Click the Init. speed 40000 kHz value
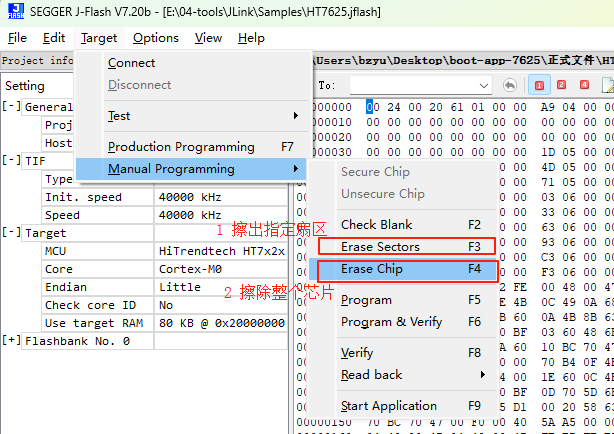Viewport: 614px width, 434px height. (x=190, y=197)
